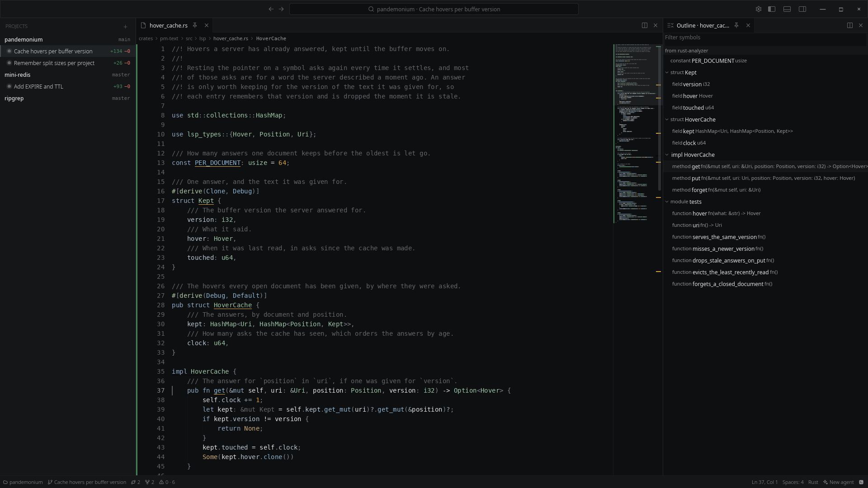Close the Outline tab
The height and width of the screenshot is (488, 868).
[x=748, y=25]
